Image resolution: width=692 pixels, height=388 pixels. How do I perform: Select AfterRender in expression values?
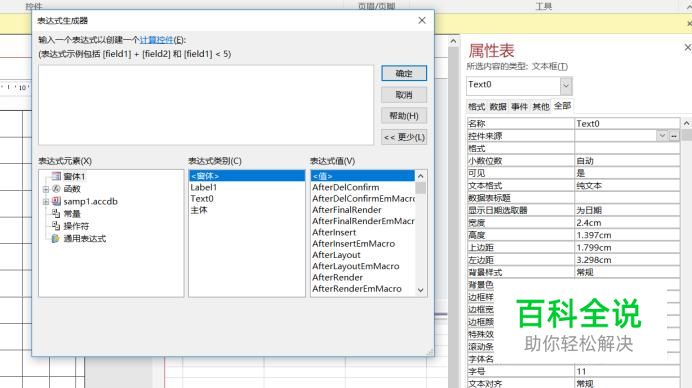tap(363, 277)
